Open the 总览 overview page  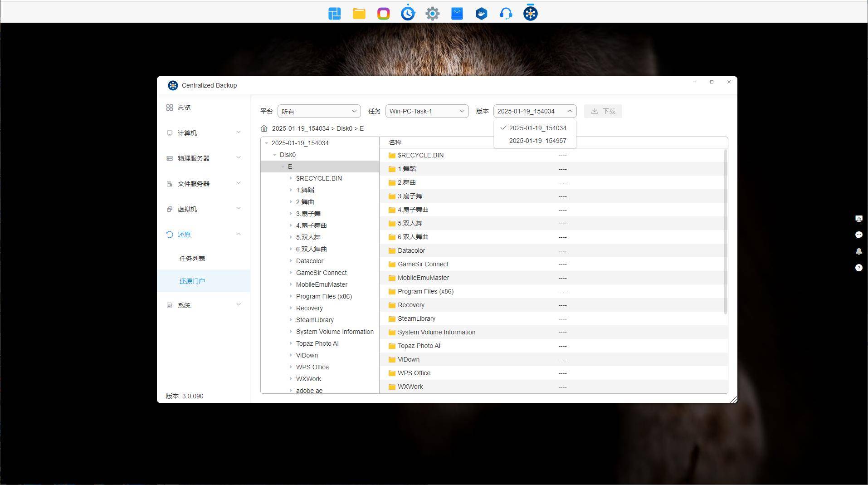[x=184, y=108]
